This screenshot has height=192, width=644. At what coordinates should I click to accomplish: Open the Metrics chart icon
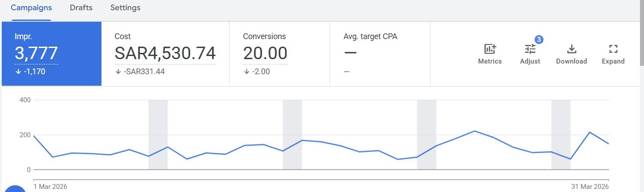click(x=490, y=49)
